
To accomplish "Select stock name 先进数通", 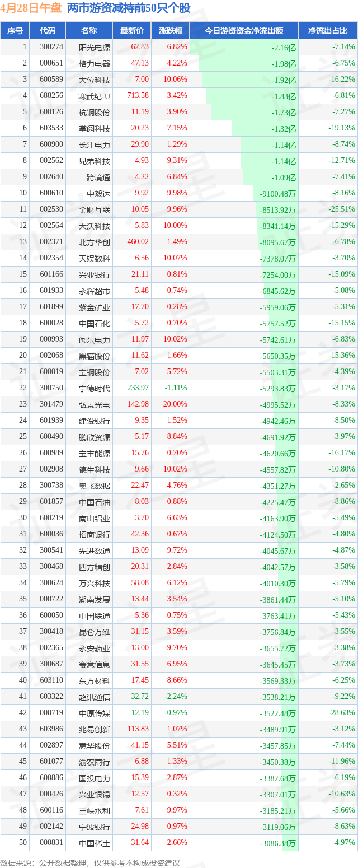I will tap(95, 550).
